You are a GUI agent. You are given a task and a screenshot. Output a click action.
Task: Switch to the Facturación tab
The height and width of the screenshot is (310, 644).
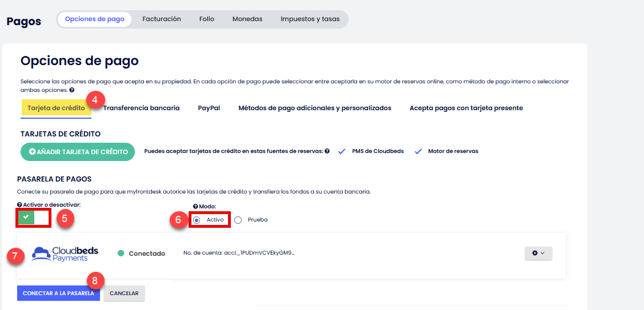[161, 19]
